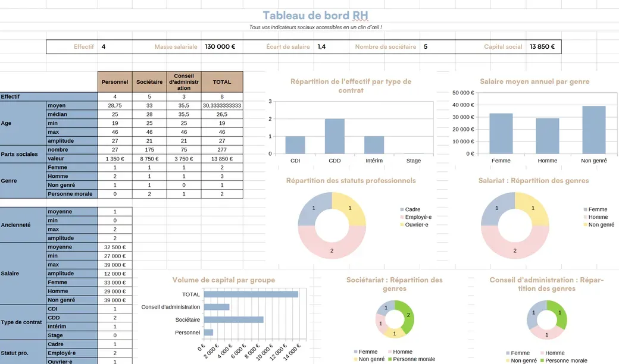Click the "Cadre" legend entry in statuts chart
The image size is (619, 364).
coord(410,209)
